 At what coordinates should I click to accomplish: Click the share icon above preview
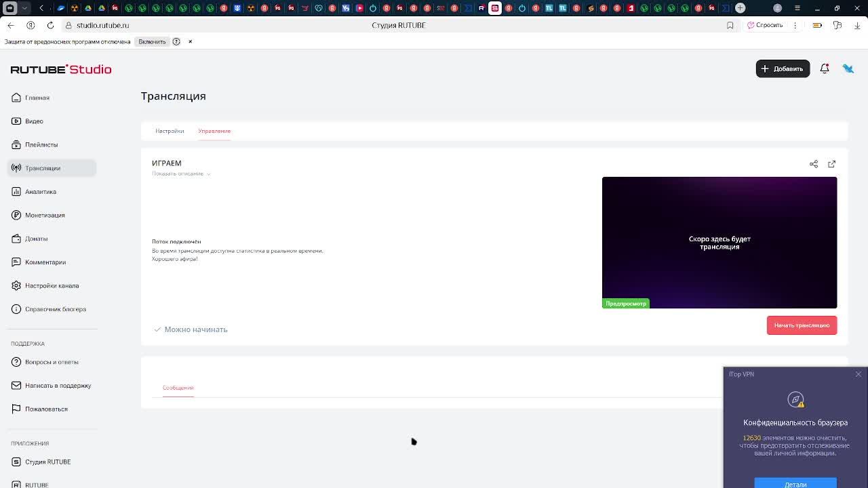click(814, 164)
